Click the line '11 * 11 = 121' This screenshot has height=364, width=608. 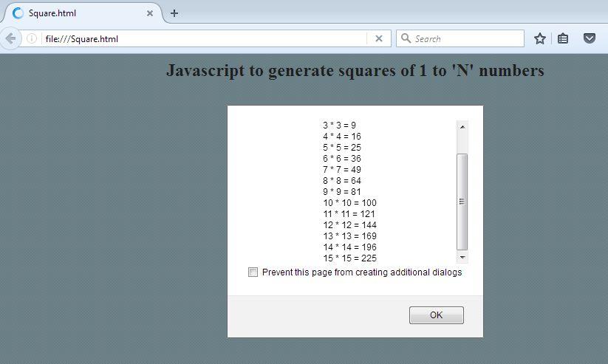coord(349,214)
